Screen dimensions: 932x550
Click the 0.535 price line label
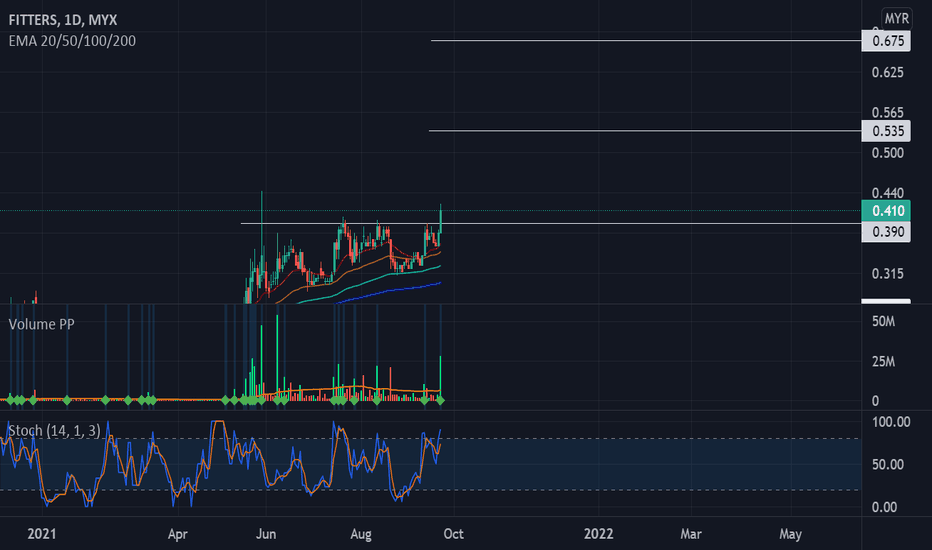click(886, 131)
